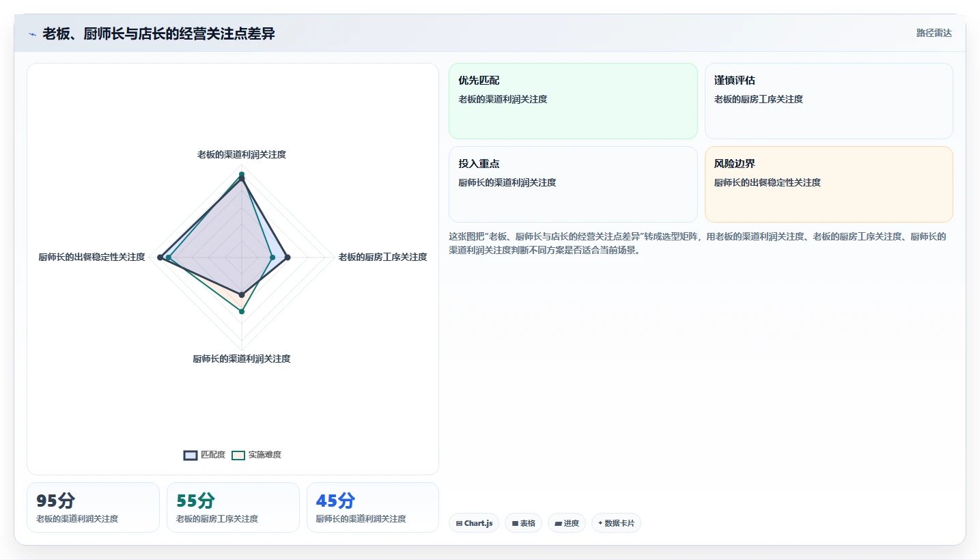Click the 路径雷达 label in the header
980x560 pixels.
934,33
